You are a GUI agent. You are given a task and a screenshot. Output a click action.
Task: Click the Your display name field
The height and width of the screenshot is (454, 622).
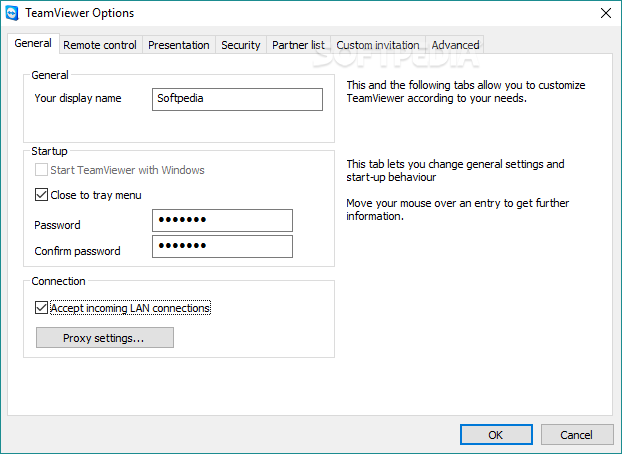(x=237, y=99)
